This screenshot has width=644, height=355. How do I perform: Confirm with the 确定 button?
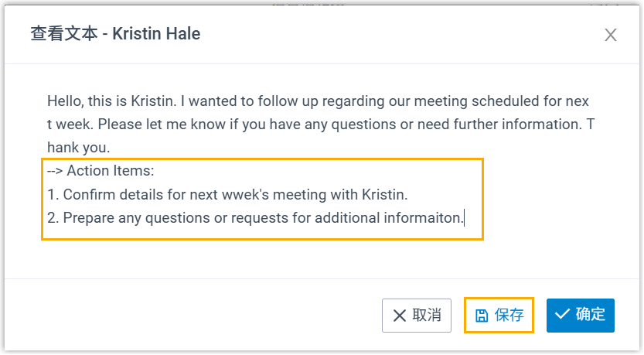click(x=580, y=314)
